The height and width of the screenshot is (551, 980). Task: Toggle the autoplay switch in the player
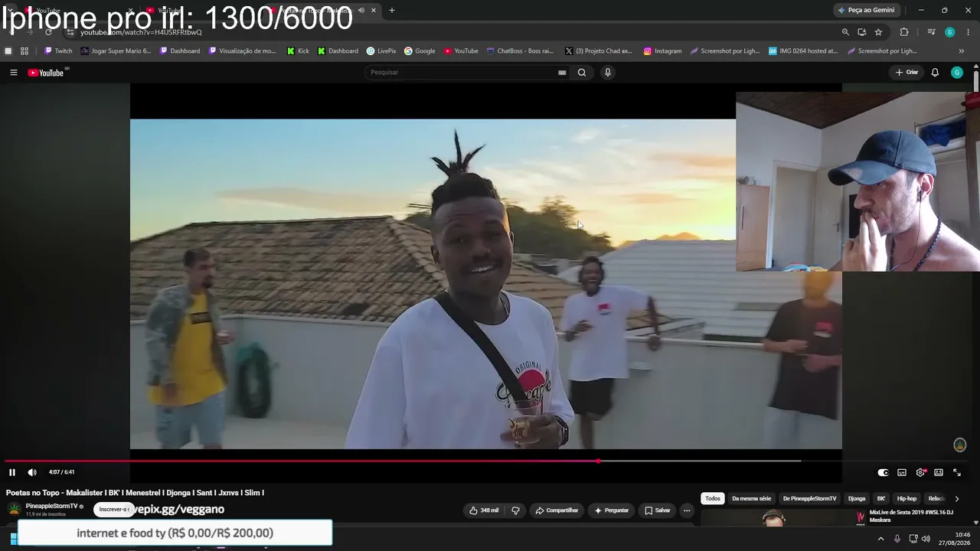883,472
